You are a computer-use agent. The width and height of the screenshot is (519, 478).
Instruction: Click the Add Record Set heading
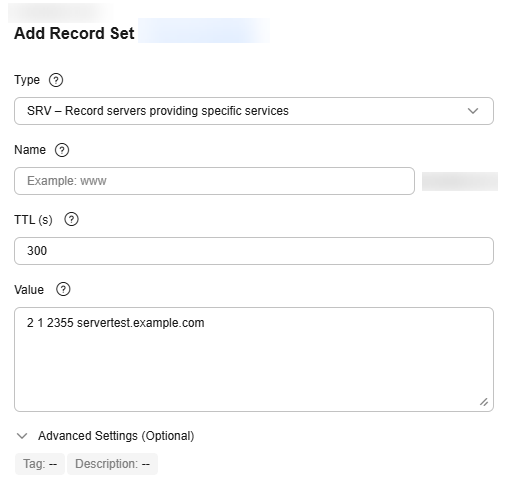pyautogui.click(x=74, y=33)
